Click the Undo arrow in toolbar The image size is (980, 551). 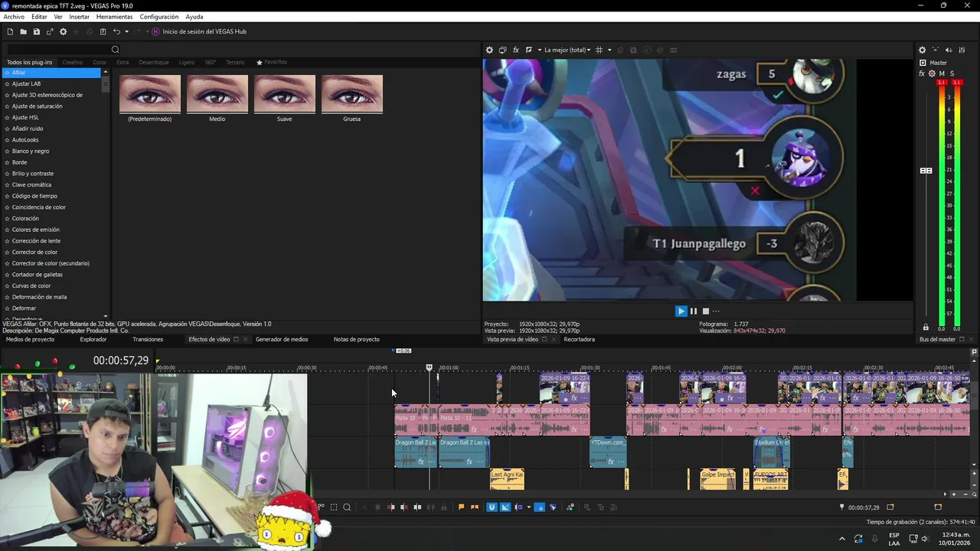(116, 31)
